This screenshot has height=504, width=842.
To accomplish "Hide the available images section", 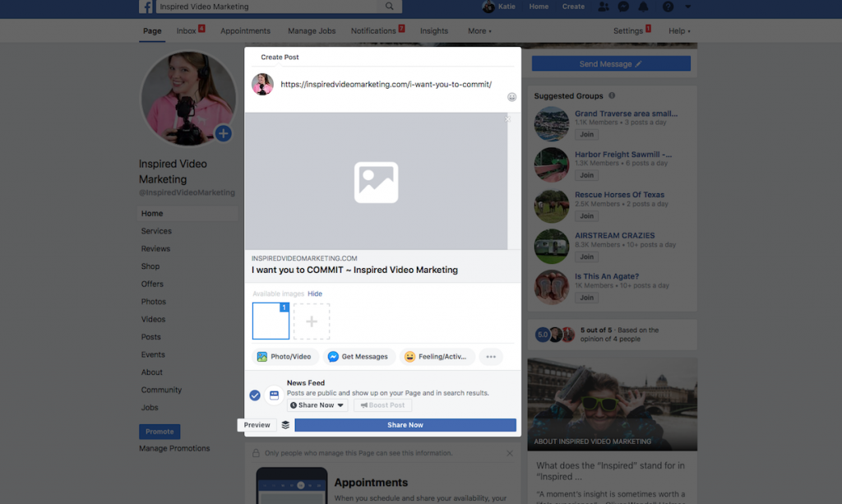I will coord(315,294).
